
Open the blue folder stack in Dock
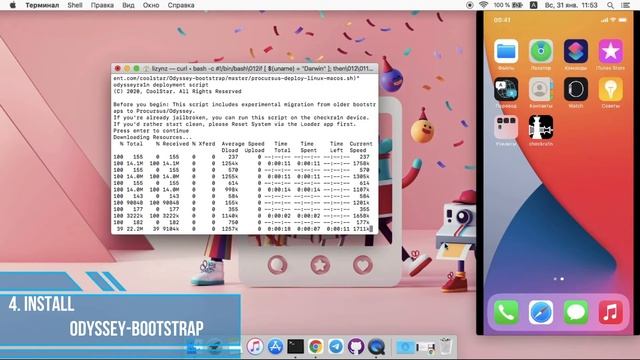tap(405, 347)
